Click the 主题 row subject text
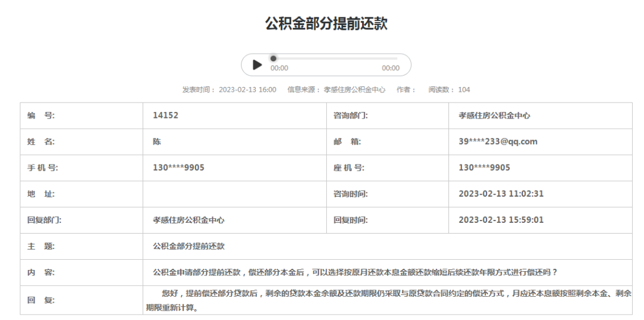Screen dimensions: 644x320 [x=188, y=246]
